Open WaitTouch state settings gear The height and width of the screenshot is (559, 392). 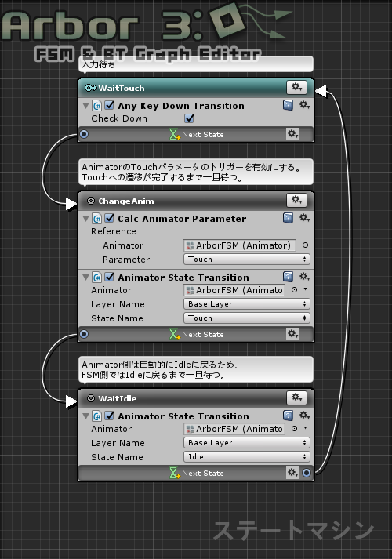(x=296, y=87)
